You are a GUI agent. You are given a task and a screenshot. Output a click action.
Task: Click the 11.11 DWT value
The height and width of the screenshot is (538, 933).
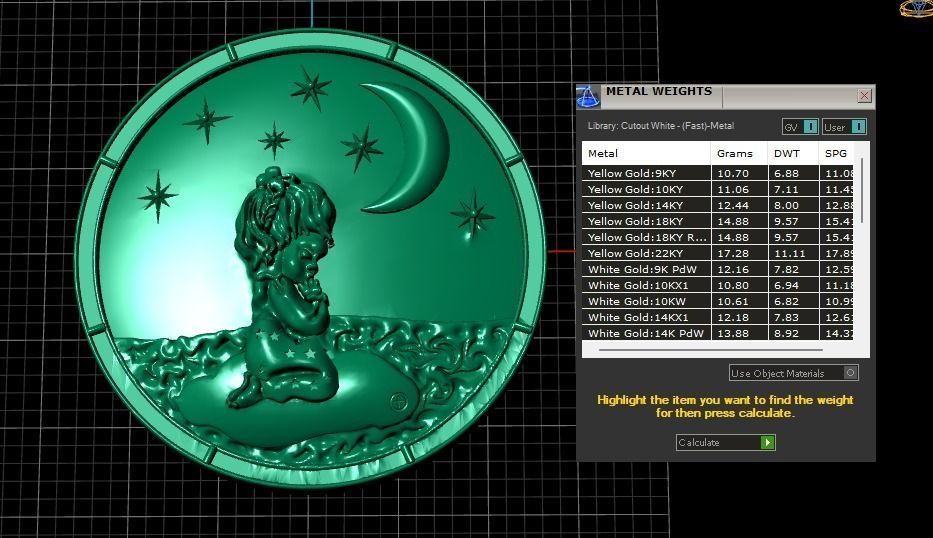click(790, 254)
